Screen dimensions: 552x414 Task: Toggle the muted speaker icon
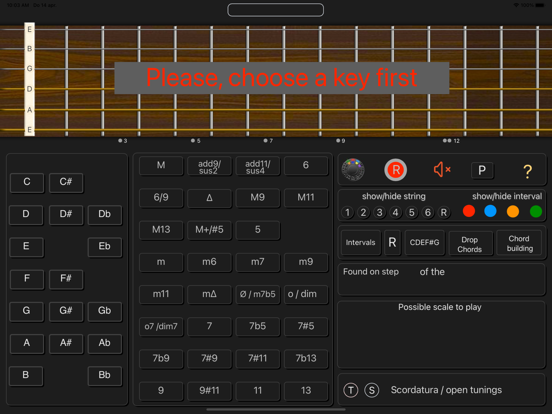point(442,170)
